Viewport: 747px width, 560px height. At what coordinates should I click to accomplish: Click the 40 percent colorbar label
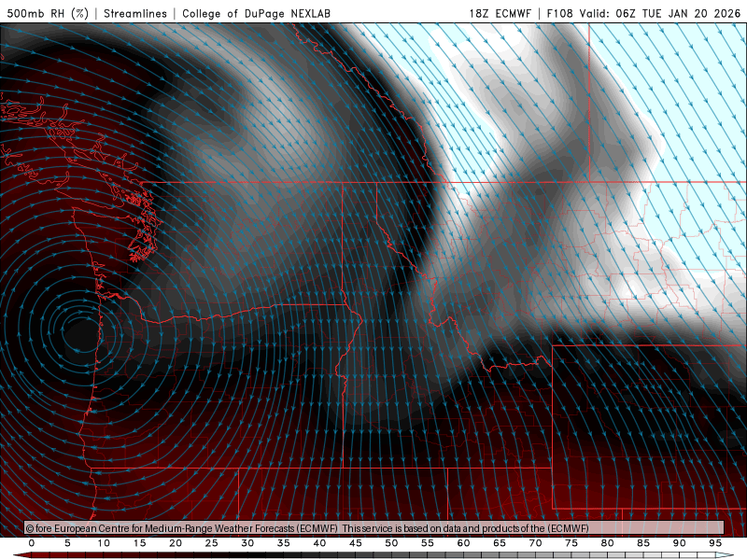[320, 543]
